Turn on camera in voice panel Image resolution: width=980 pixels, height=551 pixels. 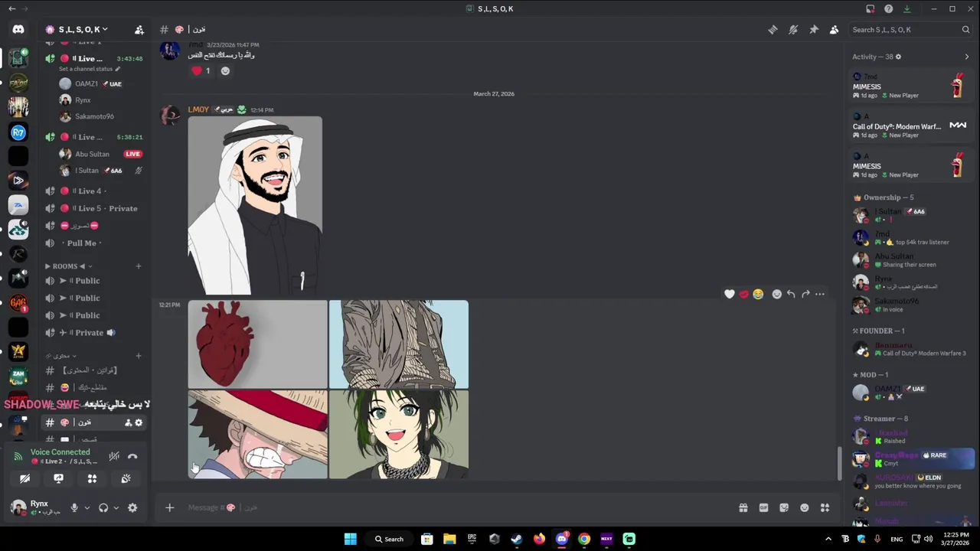[x=25, y=478]
